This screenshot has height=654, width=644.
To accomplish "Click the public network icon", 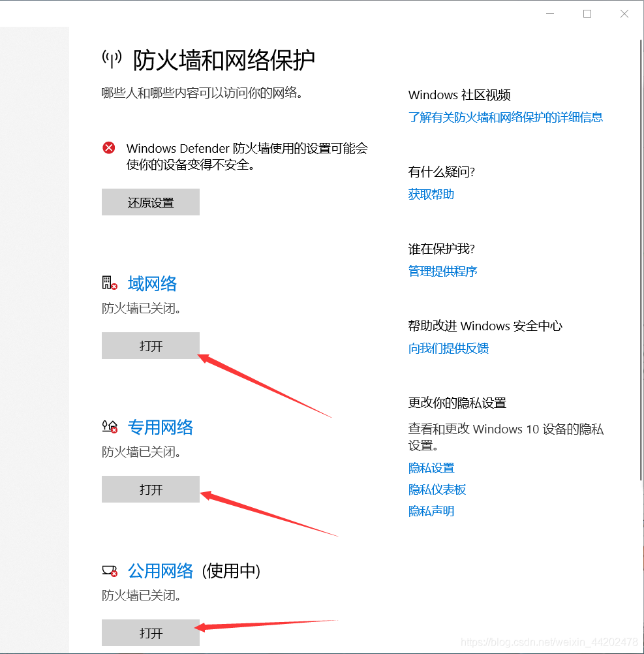I will tap(110, 570).
